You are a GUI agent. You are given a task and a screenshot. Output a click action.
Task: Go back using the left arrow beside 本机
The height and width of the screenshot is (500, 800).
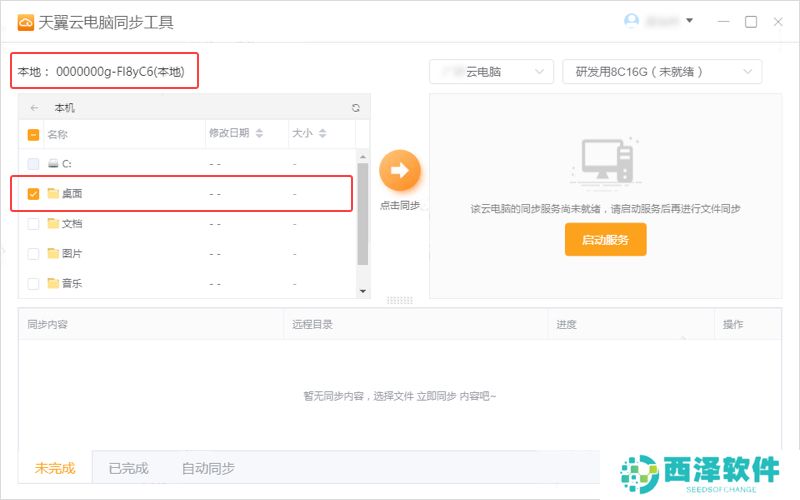tap(34, 108)
